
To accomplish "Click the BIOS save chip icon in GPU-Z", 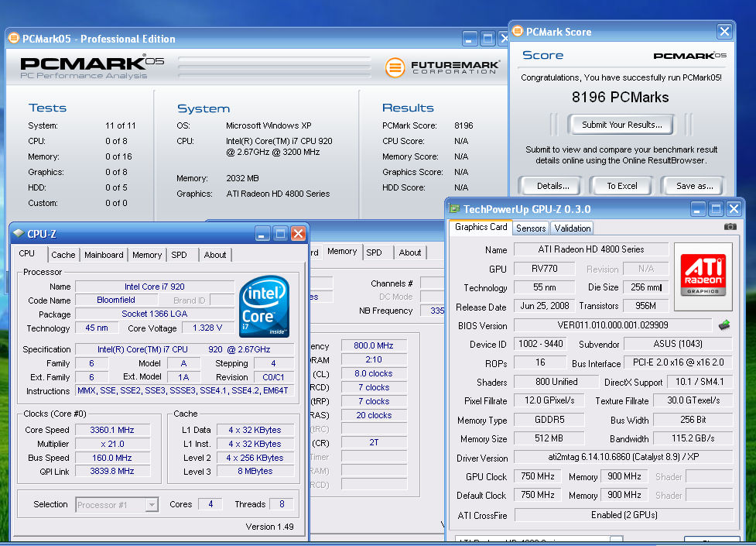I will tap(724, 325).
